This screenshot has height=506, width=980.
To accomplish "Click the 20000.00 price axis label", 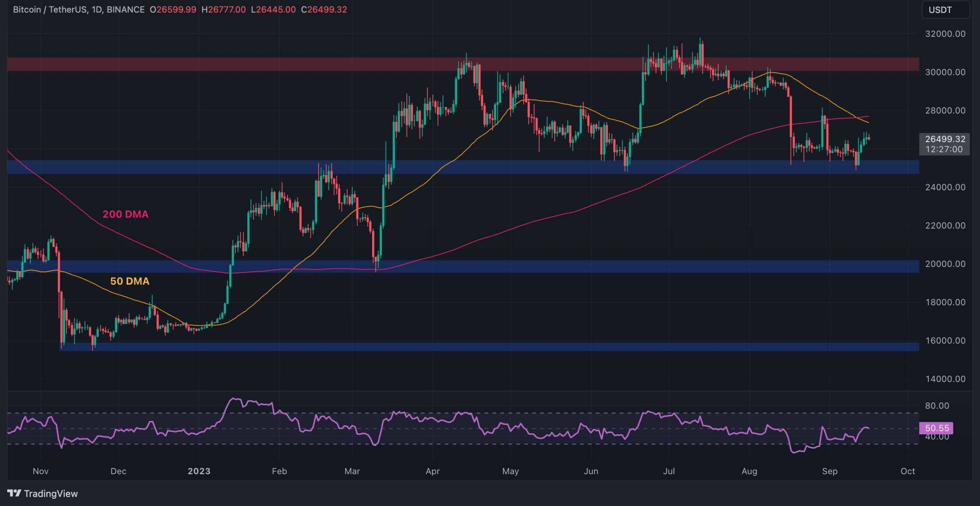I will tap(945, 264).
